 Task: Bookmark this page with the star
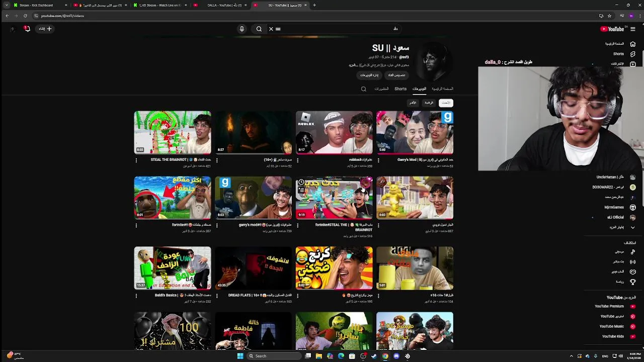click(609, 16)
